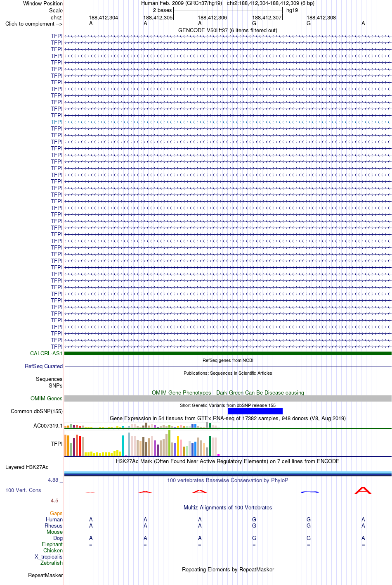Click the Zebrafish alignment row label
This screenshot has height=585, width=392.
pos(52,563)
